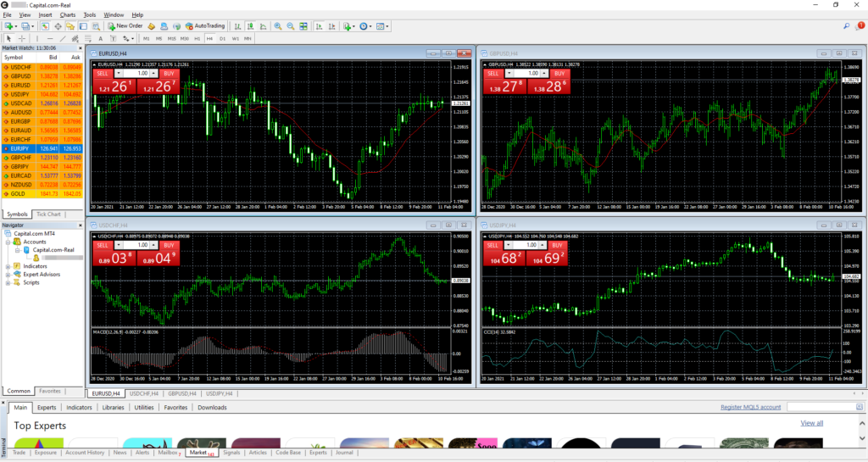868x462 pixels.
Task: Select the text label tool
Action: pos(100,38)
